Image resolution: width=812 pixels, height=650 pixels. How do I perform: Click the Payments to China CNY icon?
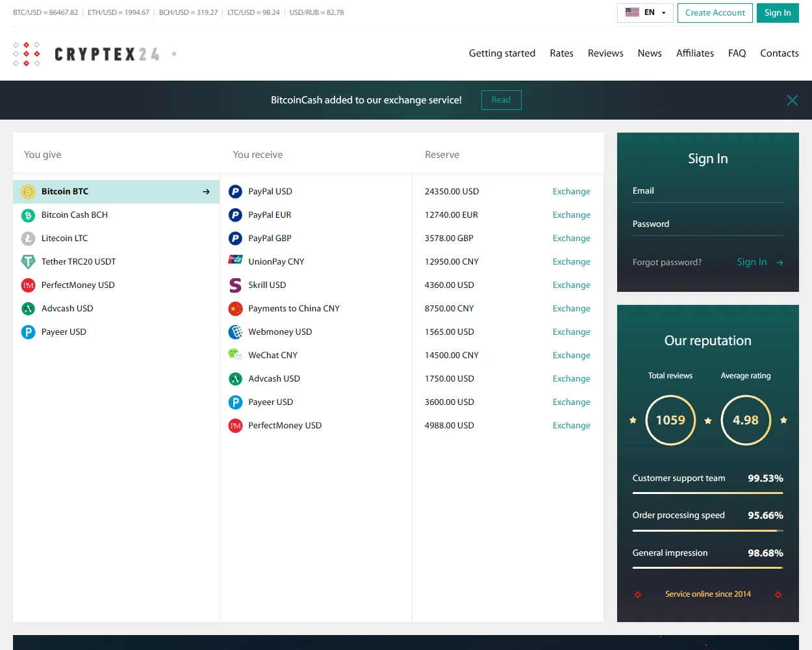click(235, 308)
